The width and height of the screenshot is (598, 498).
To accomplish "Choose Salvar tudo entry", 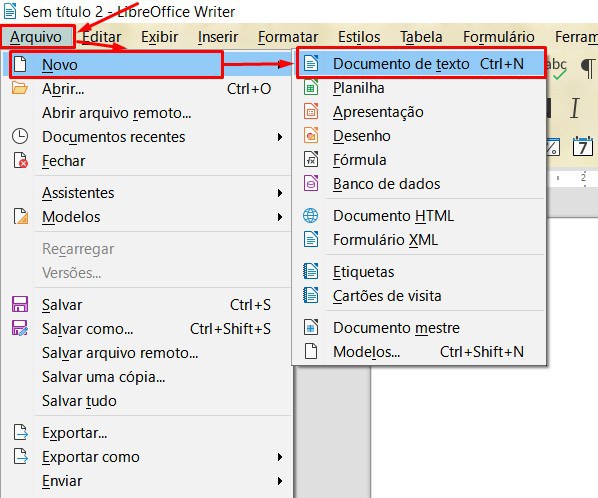I will click(147, 401).
